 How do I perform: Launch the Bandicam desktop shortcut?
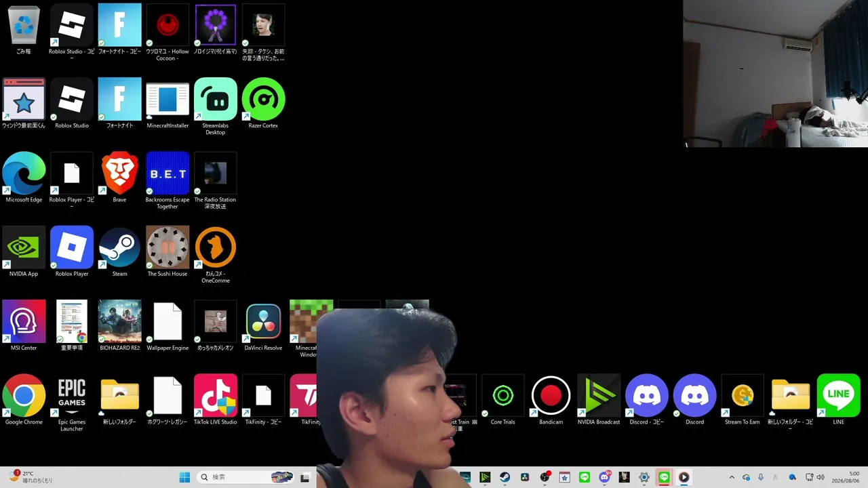click(551, 399)
